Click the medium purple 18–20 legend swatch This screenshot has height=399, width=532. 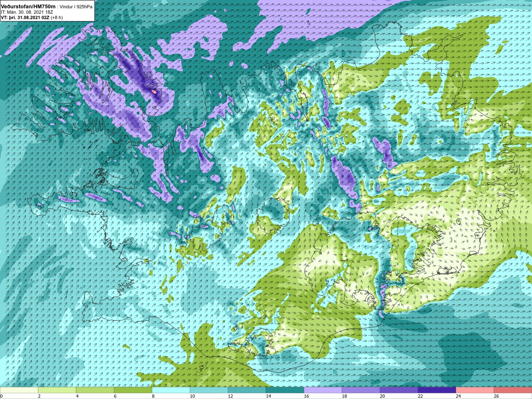(361, 390)
